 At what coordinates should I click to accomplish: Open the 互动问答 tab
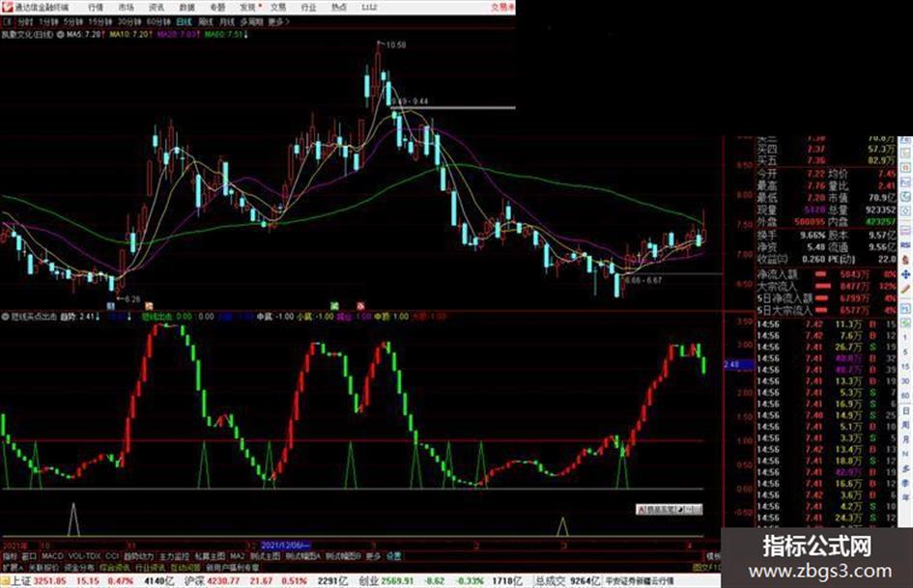click(185, 567)
